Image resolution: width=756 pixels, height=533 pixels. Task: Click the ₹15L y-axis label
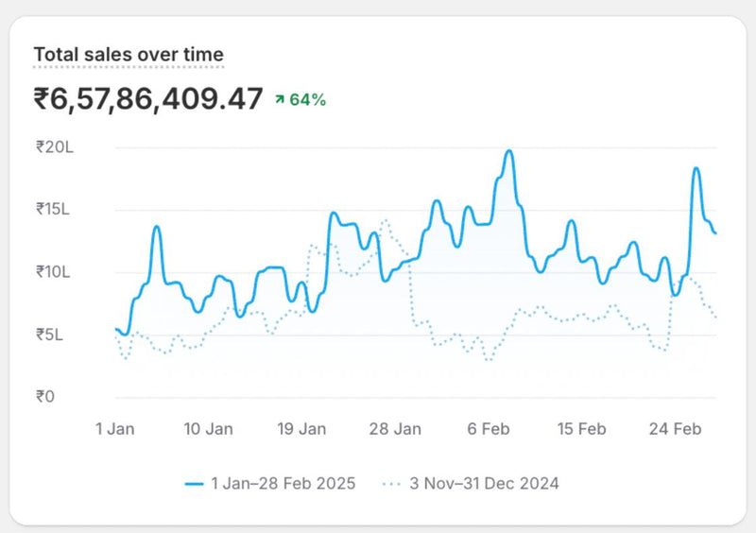(x=52, y=209)
